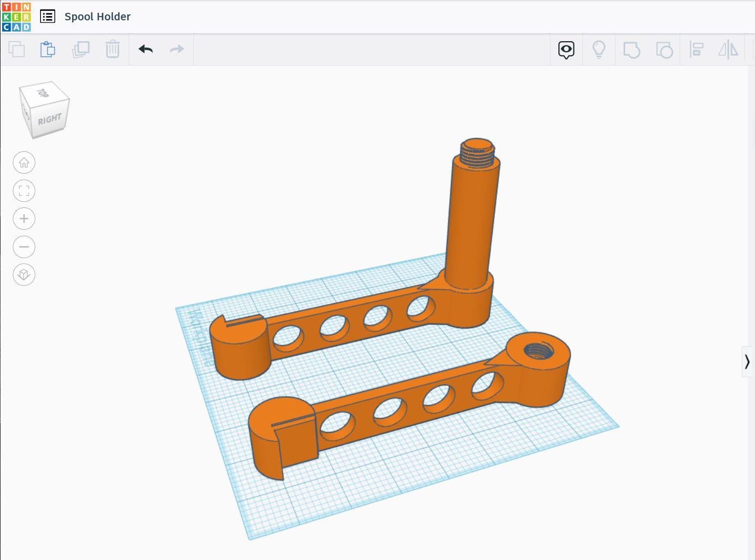
Task: Click the Mirror (flip) tool icon
Action: point(728,50)
